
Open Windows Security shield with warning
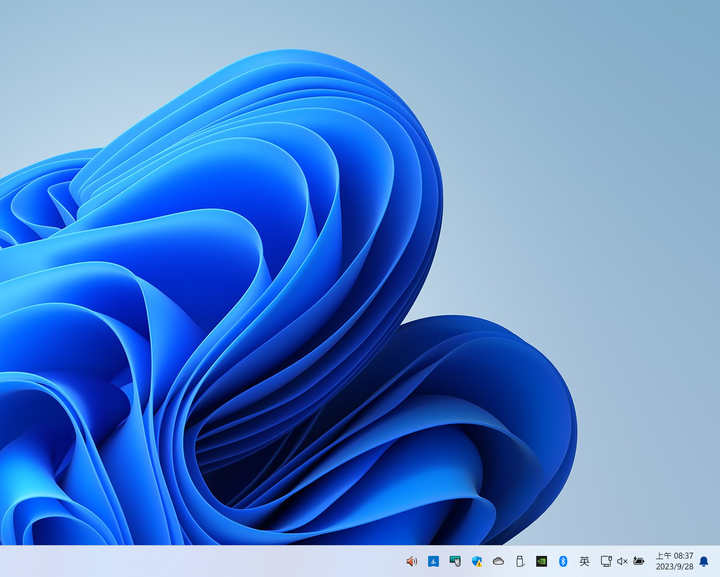(x=477, y=561)
